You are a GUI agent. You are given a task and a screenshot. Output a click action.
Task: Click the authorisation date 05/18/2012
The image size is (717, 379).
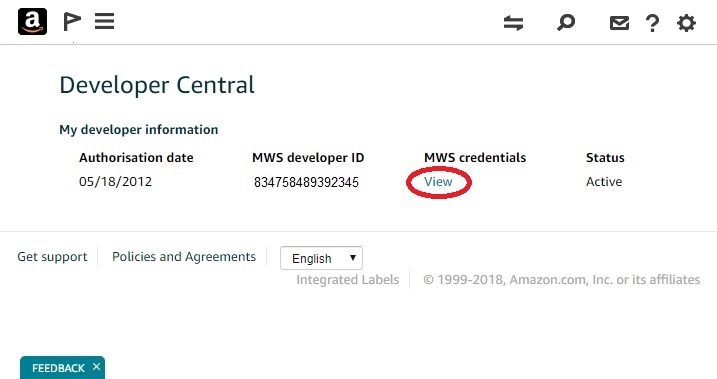(115, 182)
